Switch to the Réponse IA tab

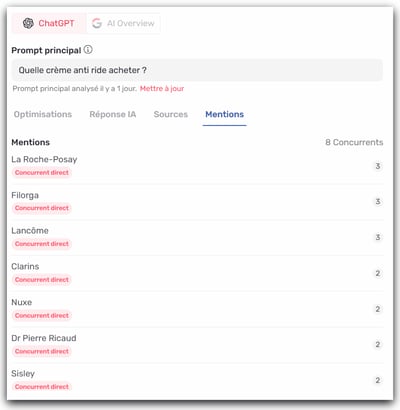click(113, 114)
